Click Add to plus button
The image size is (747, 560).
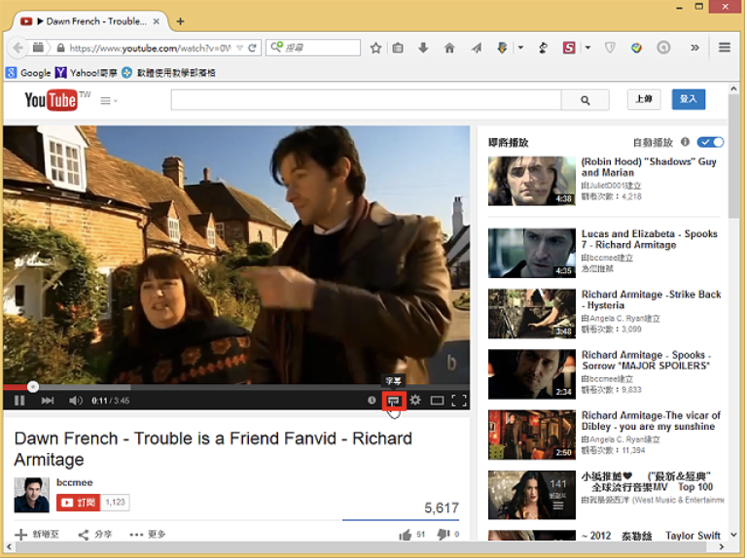coord(37,535)
